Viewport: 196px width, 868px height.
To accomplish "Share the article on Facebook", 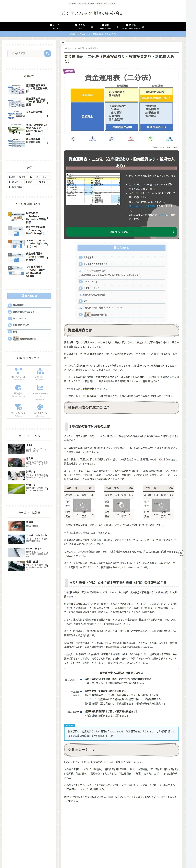I will click(93, 138).
